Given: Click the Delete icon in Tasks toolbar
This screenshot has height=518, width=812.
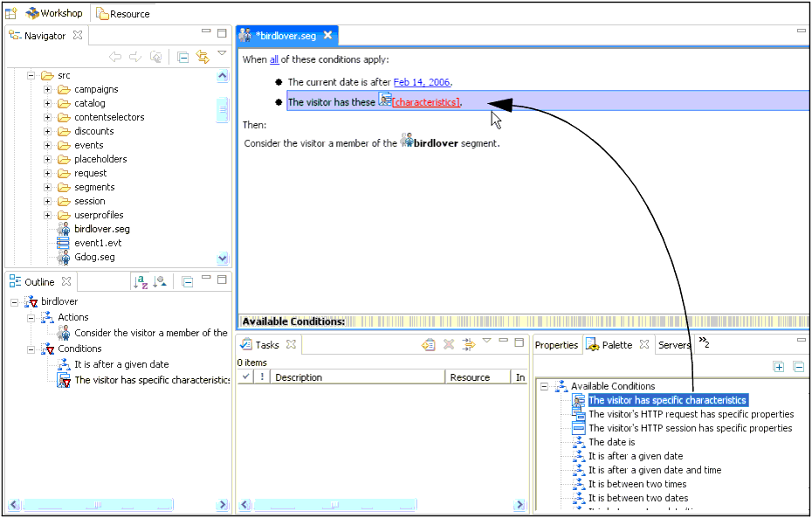Looking at the screenshot, I should [x=449, y=344].
